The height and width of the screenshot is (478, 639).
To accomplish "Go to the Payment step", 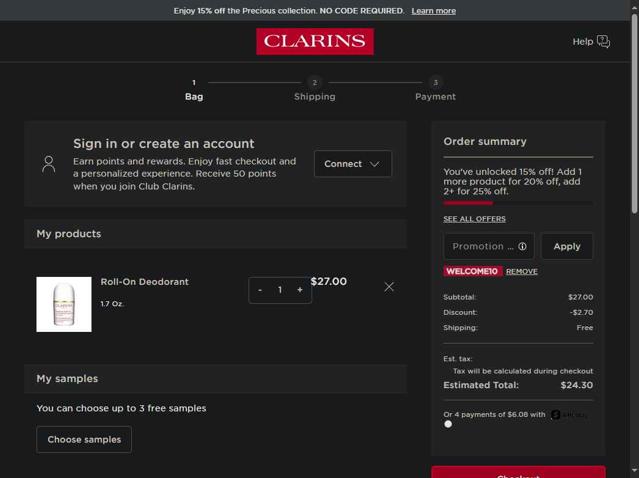I will [x=435, y=90].
